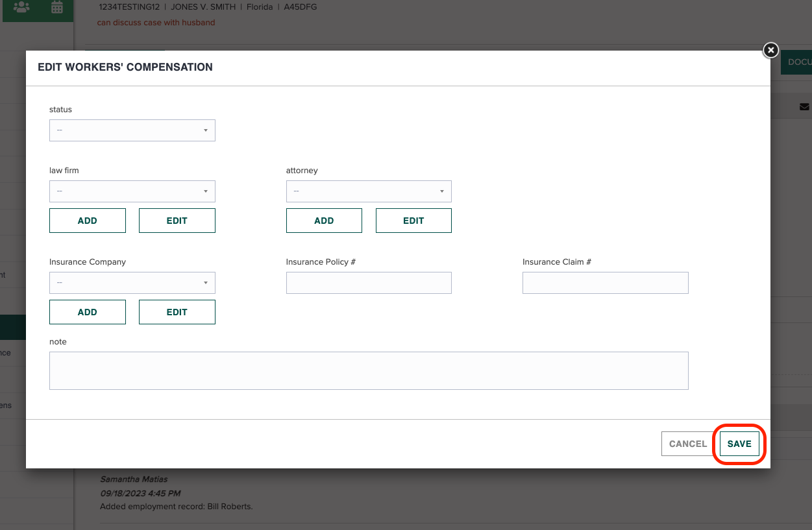The width and height of the screenshot is (812, 530).
Task: Open the status dropdown
Action: pos(132,130)
